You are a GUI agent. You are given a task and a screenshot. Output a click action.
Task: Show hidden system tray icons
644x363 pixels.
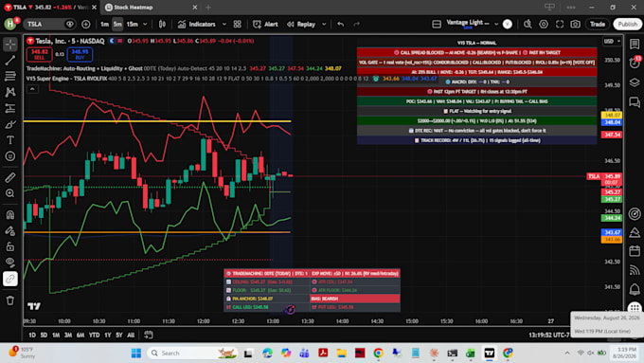(566, 353)
